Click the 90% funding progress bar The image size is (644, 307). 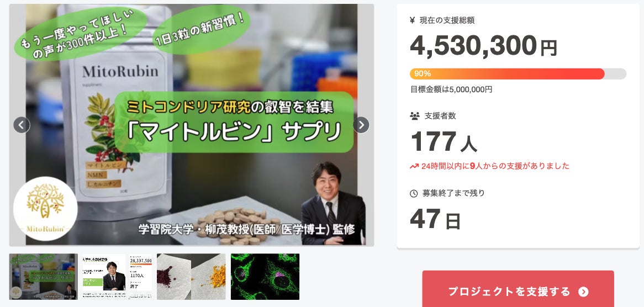pyautogui.click(x=518, y=74)
